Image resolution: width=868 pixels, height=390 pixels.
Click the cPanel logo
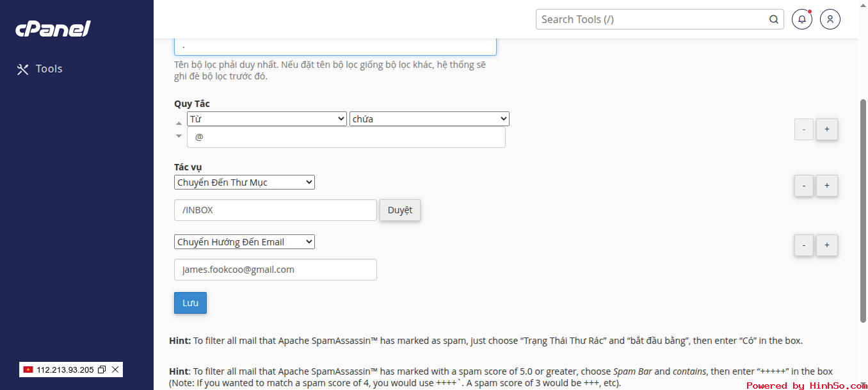[x=53, y=29]
